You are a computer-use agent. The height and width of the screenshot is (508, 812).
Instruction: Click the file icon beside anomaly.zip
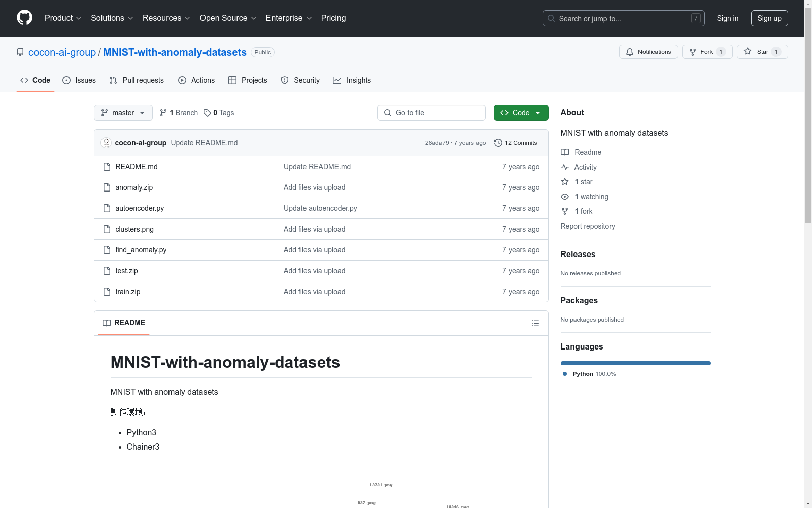tap(107, 187)
